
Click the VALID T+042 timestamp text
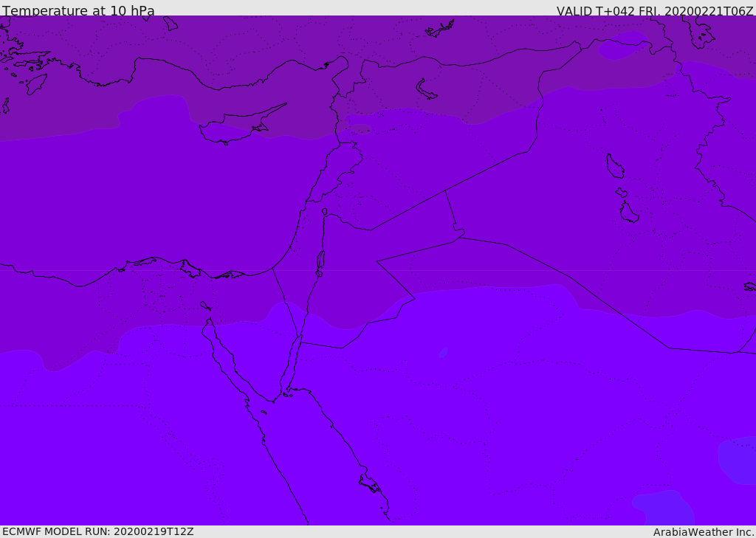tap(654, 11)
